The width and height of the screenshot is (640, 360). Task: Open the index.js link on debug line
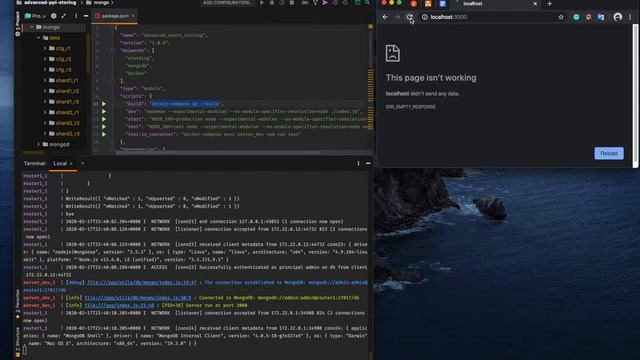[142, 282]
